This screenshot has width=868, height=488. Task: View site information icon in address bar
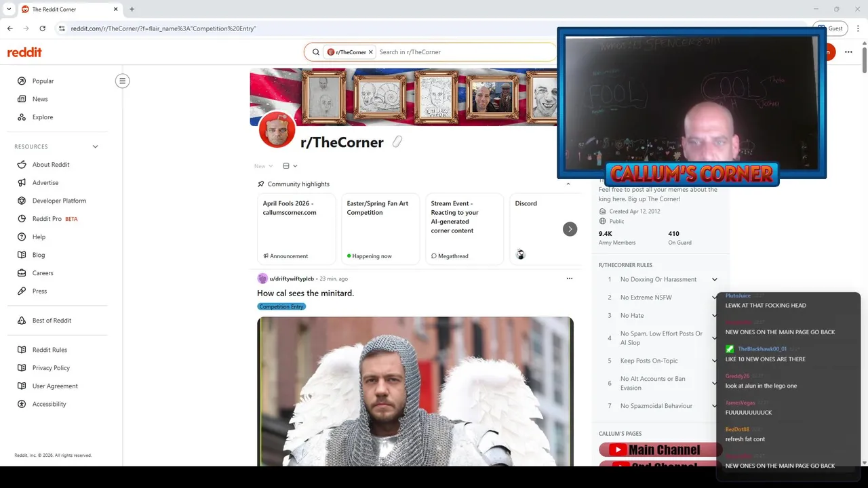[62, 28]
